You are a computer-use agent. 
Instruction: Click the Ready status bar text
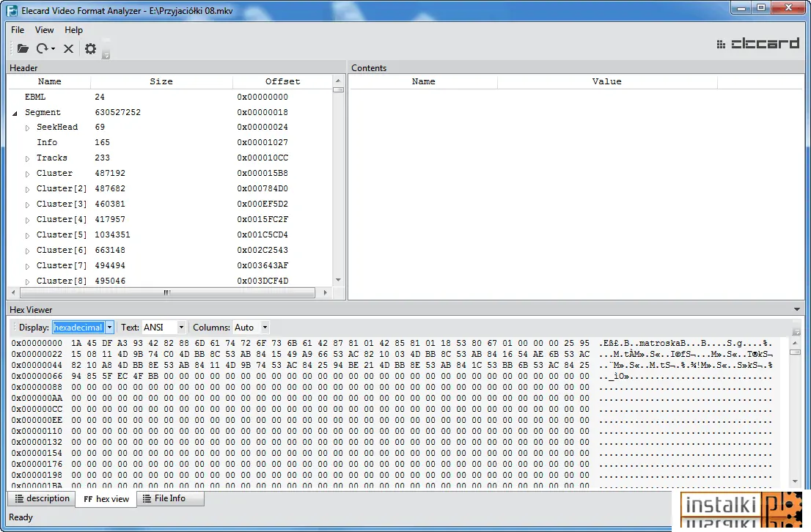tap(21, 517)
